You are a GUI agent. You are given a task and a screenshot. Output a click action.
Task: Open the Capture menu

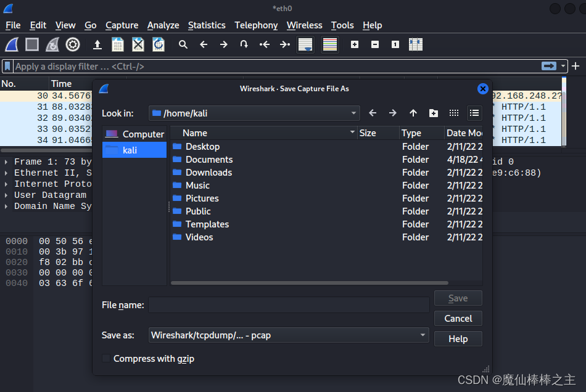[x=122, y=25]
